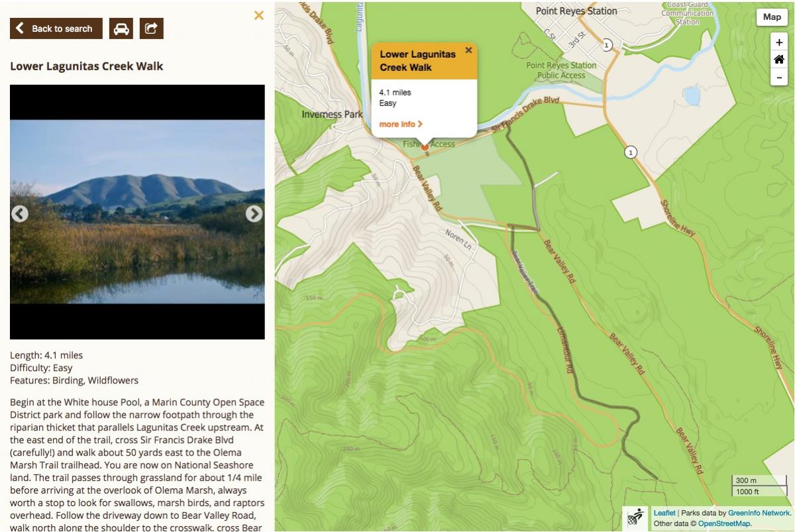This screenshot has height=532, width=795.
Task: Close the Lower Lagunitas Creek Walk popup
Action: pos(468,50)
